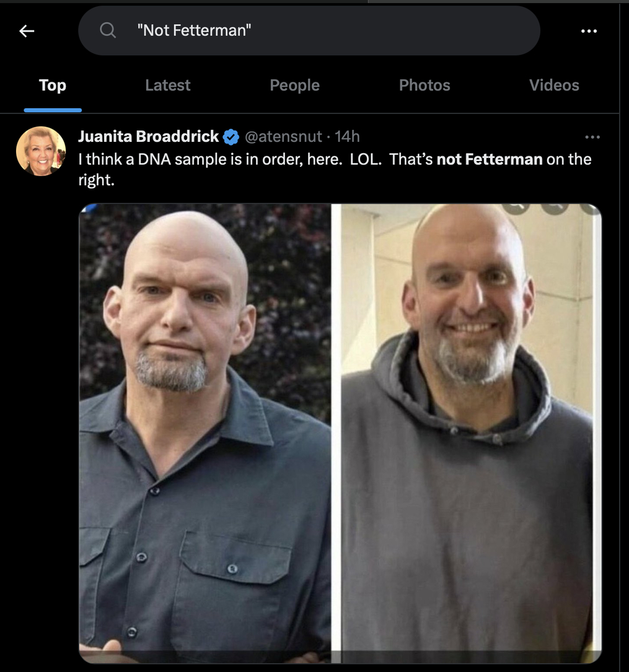
Task: Click the 14h timestamp link
Action: 347,136
